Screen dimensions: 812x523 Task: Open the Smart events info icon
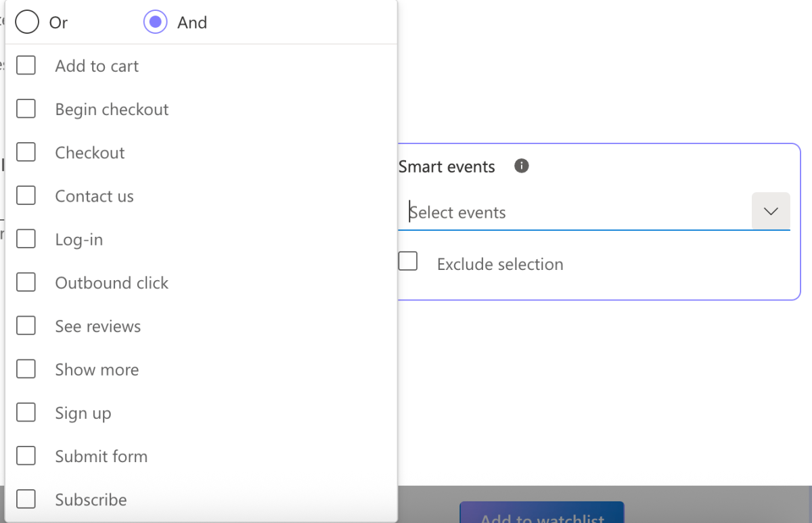[x=521, y=166]
